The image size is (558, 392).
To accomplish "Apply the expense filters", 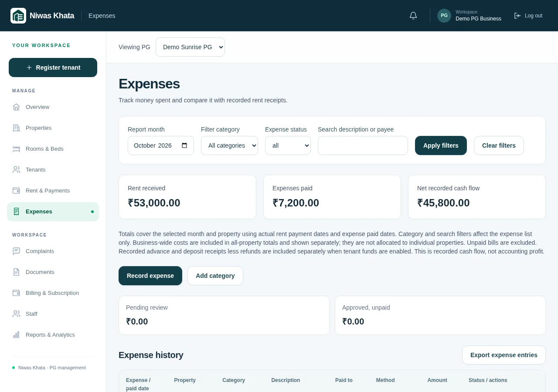I will pos(441,145).
